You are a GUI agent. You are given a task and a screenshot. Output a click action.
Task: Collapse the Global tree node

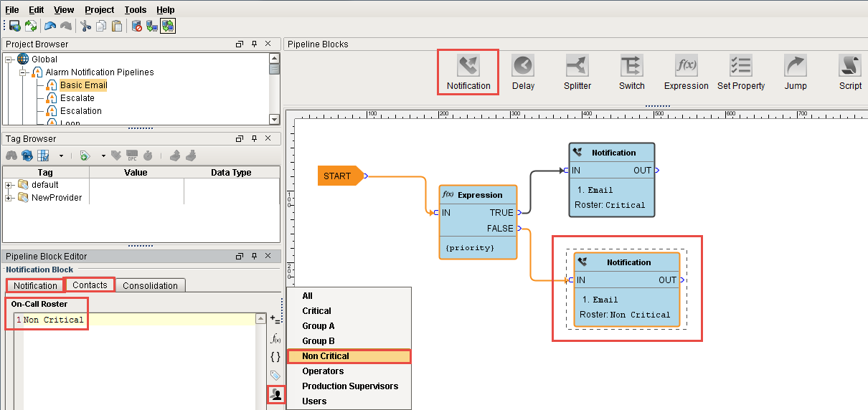pyautogui.click(x=9, y=59)
